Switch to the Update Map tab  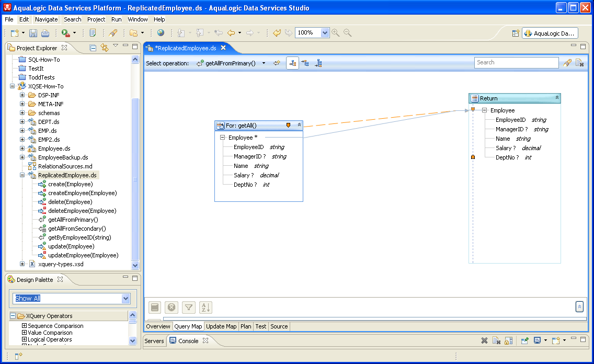(221, 326)
